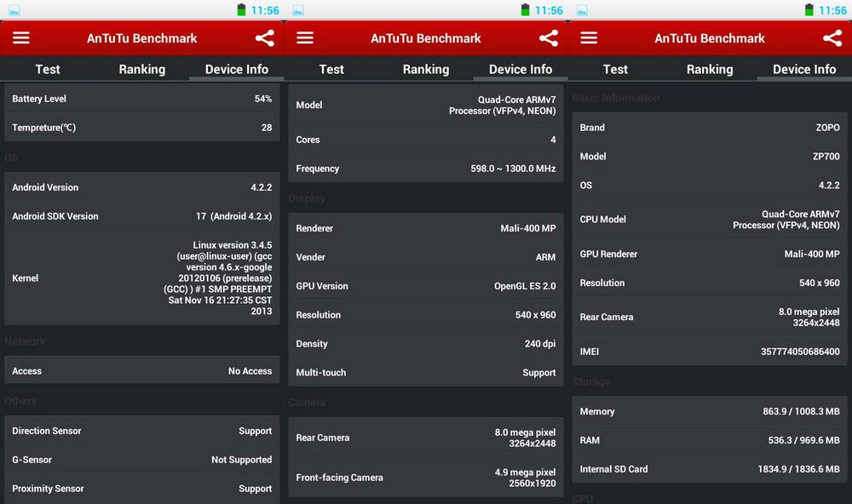Tap the Tempreture(℃) row

[x=141, y=128]
